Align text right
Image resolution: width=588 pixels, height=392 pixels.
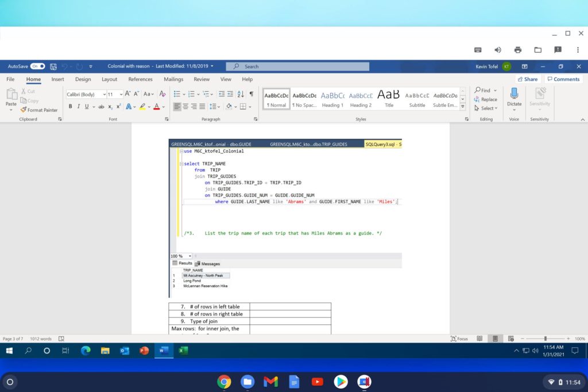click(x=194, y=107)
